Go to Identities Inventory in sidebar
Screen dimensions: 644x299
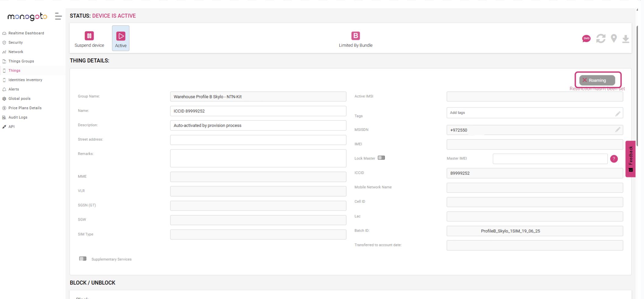coord(25,80)
